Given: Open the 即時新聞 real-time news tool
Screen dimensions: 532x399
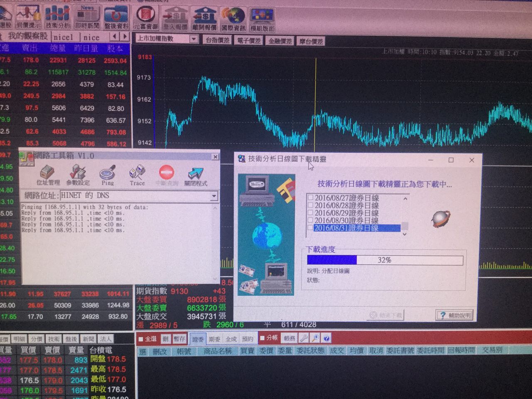Looking at the screenshot, I should (87, 17).
